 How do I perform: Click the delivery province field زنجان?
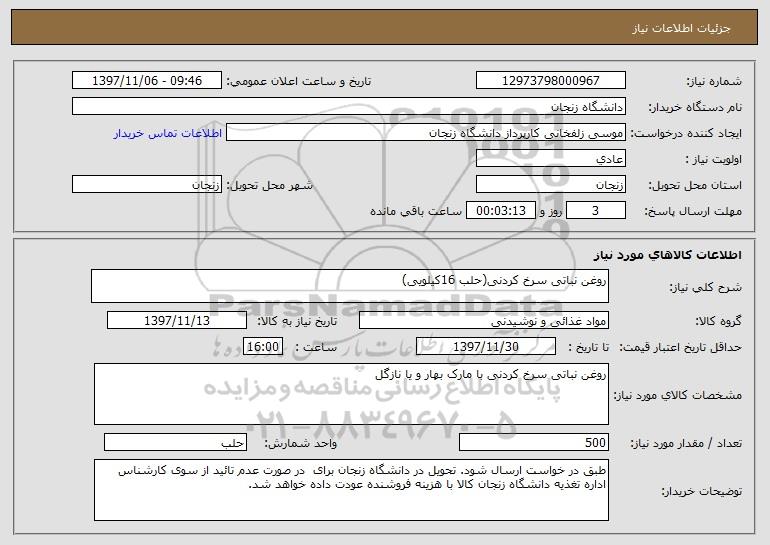click(550, 185)
